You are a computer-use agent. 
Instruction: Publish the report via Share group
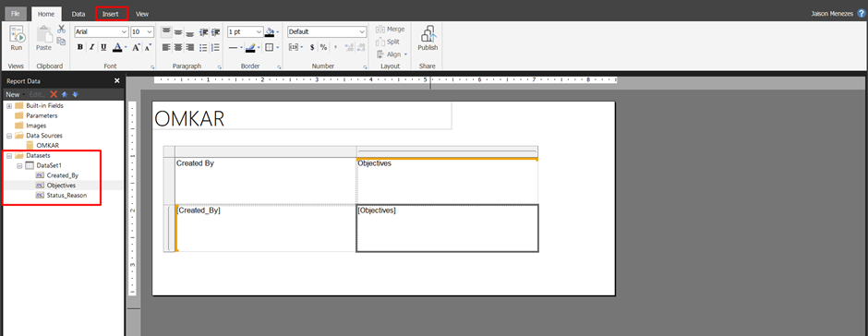point(428,39)
